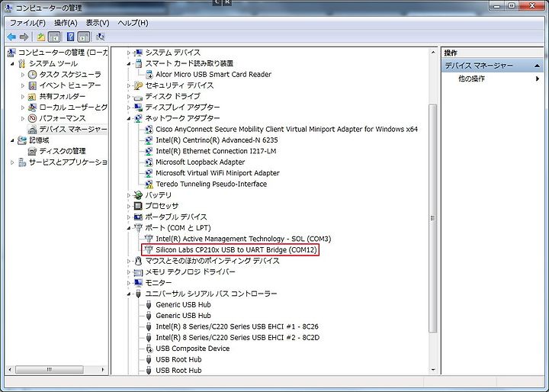Open the ヘルプ(H) menu

pos(133,23)
